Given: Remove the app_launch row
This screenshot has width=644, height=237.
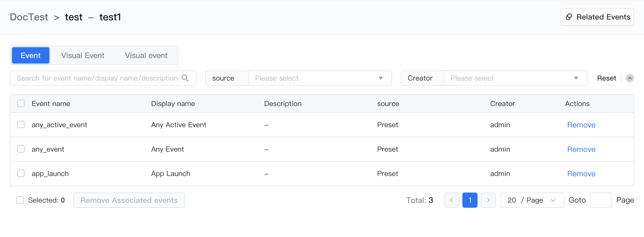Looking at the screenshot, I should click(581, 174).
